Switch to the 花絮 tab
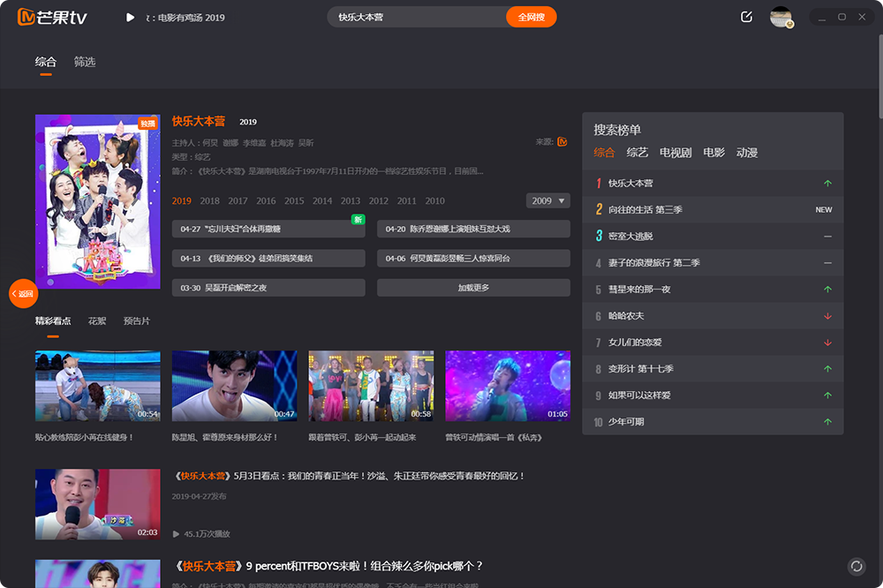Screen dimensions: 883x588 97,321
